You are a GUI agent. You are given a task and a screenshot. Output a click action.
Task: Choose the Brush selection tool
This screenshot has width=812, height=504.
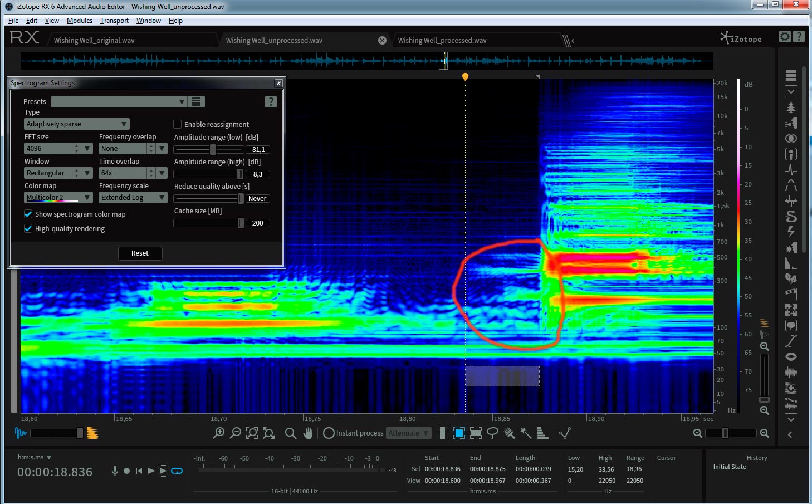pyautogui.click(x=509, y=433)
